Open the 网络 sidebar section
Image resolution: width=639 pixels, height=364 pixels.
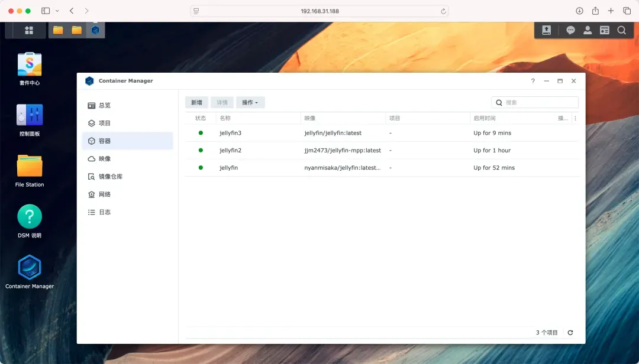128,194
